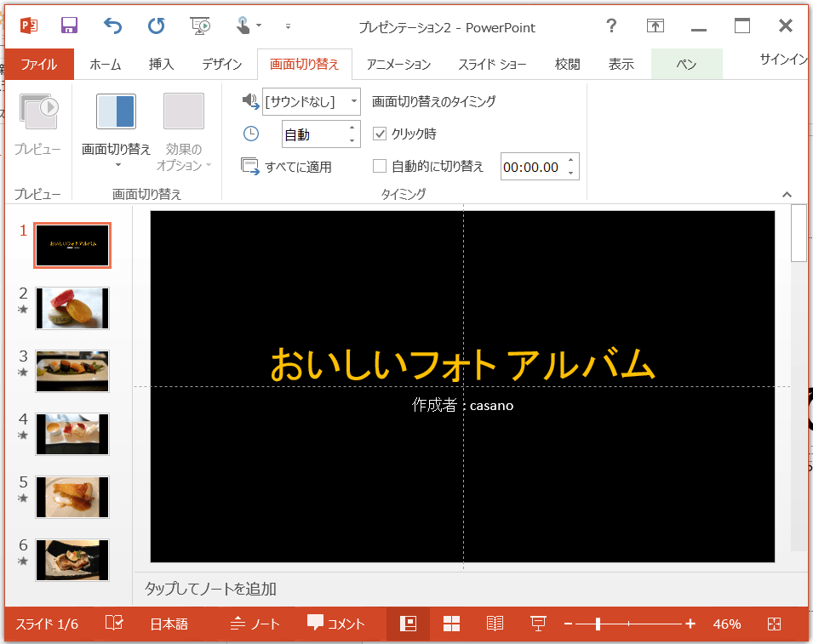Uncheck the クリック時 checkbox
The width and height of the screenshot is (813, 644).
(381, 134)
